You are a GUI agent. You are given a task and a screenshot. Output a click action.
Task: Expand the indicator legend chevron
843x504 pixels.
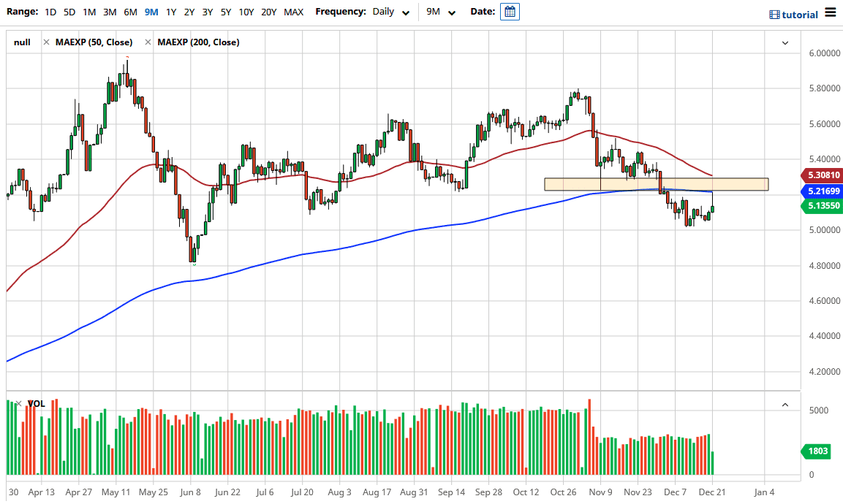pyautogui.click(x=785, y=42)
